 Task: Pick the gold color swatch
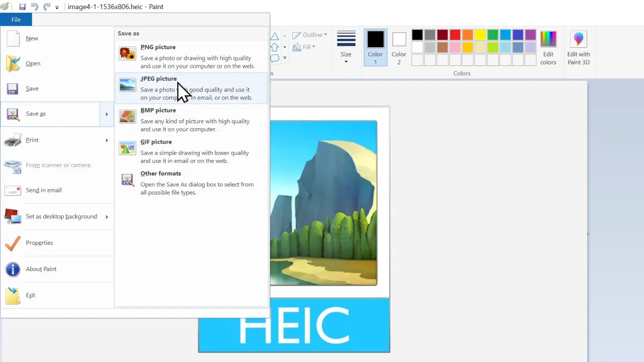point(467,47)
